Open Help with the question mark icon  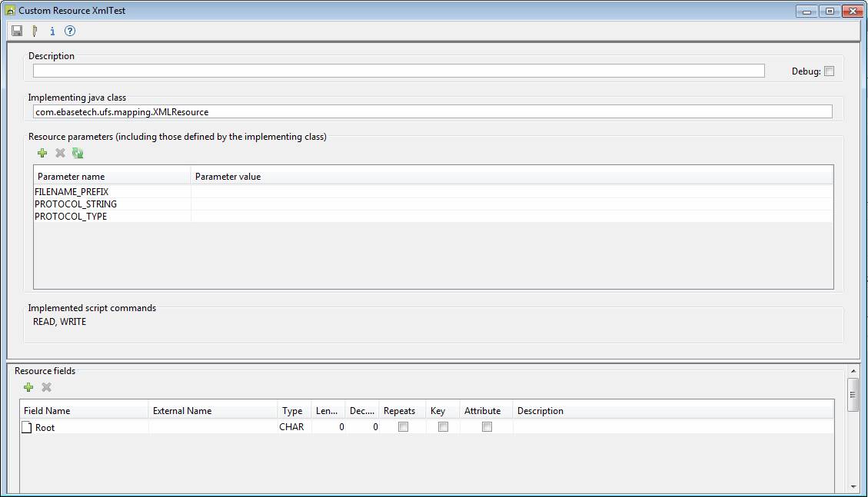point(70,31)
